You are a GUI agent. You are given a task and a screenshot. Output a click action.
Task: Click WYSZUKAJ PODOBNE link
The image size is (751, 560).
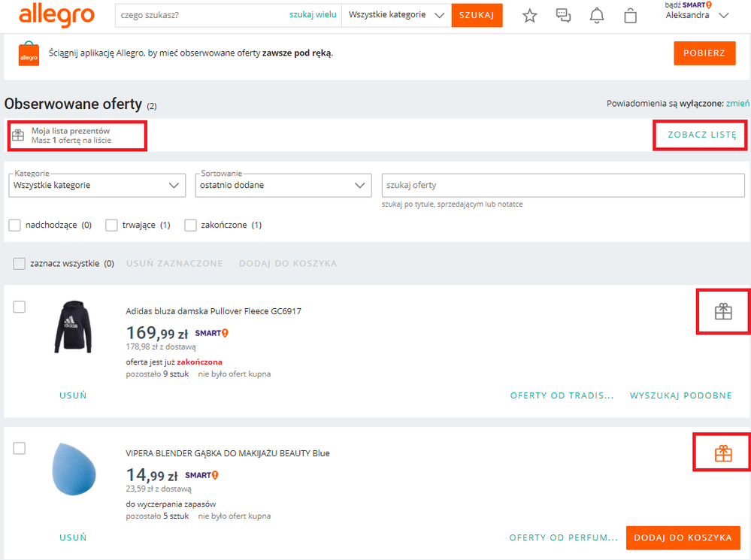[681, 395]
